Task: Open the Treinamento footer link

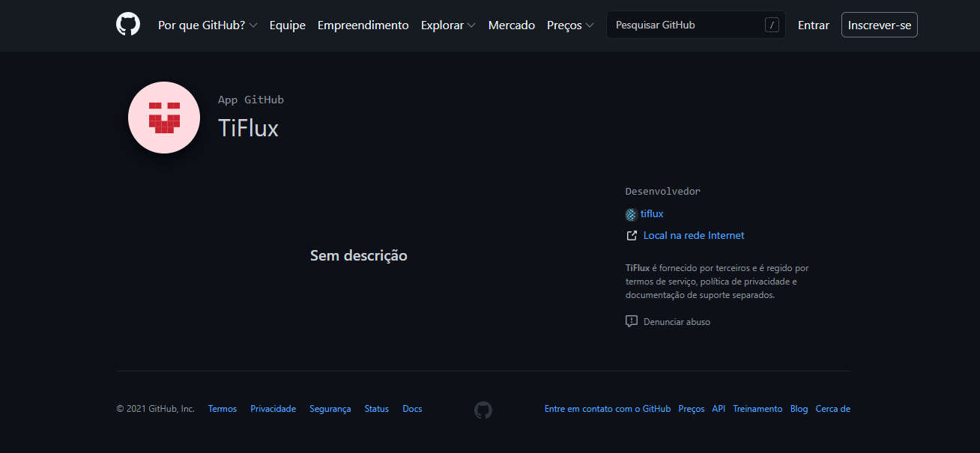Action: pos(757,409)
